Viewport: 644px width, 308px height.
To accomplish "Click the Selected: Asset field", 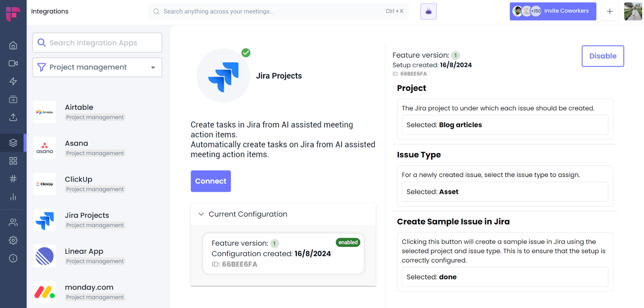I will tap(505, 192).
